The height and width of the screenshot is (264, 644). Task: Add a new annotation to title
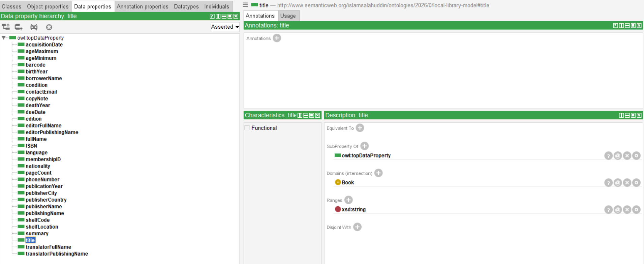277,38
